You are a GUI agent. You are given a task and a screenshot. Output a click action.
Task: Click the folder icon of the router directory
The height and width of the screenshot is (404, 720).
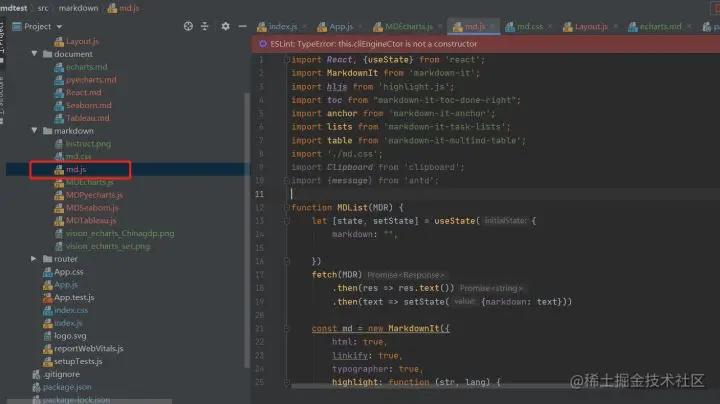(x=47, y=259)
